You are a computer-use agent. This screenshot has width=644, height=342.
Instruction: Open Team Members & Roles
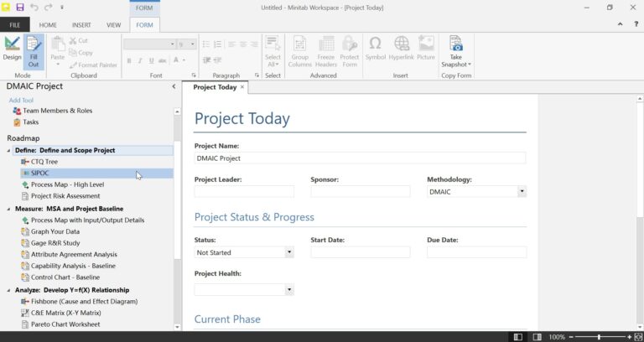click(x=58, y=111)
